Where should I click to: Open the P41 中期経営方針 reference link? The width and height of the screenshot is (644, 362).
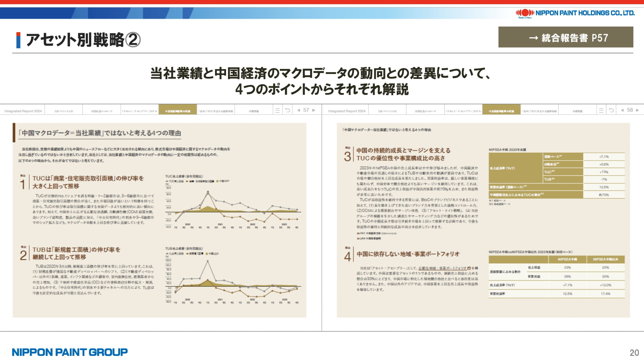point(376,233)
